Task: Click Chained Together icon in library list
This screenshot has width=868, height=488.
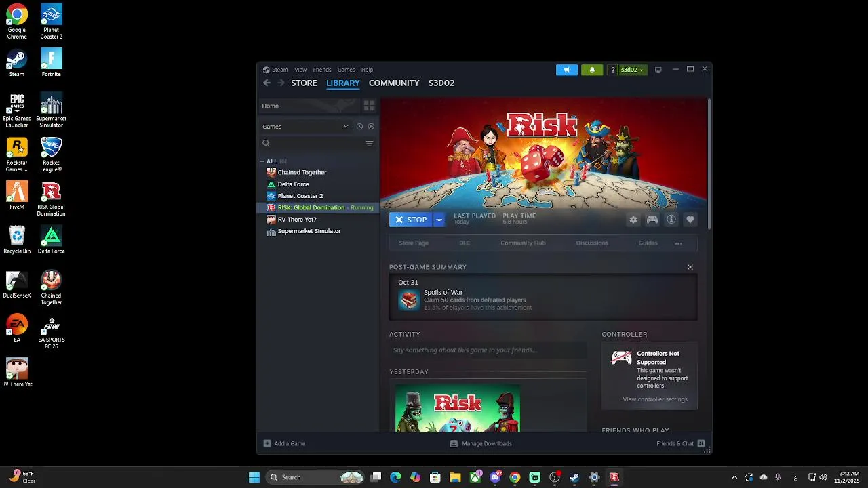Action: coord(271,172)
